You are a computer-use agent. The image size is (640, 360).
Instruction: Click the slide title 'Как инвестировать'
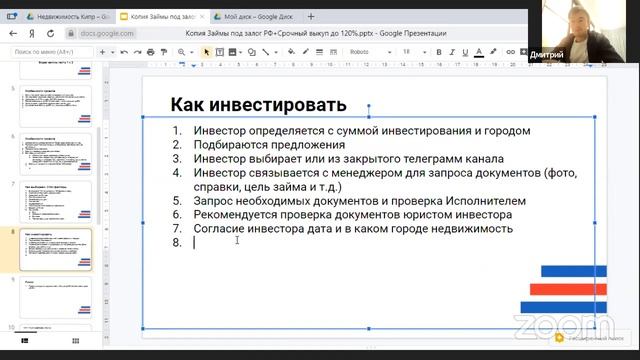click(258, 104)
